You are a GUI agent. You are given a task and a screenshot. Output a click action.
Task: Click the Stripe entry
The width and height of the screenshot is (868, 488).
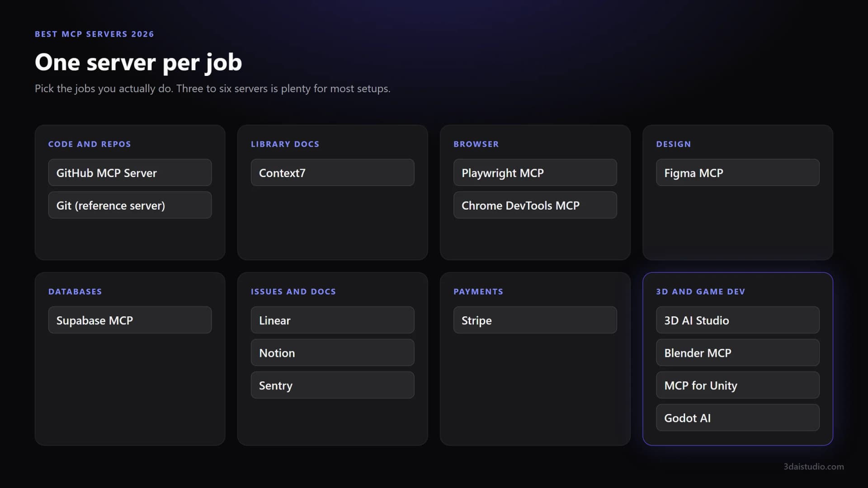coord(535,320)
